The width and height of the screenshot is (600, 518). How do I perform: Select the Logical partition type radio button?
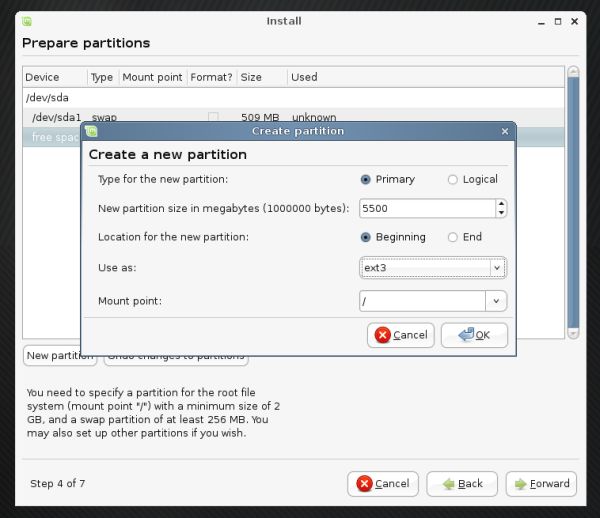click(x=452, y=179)
